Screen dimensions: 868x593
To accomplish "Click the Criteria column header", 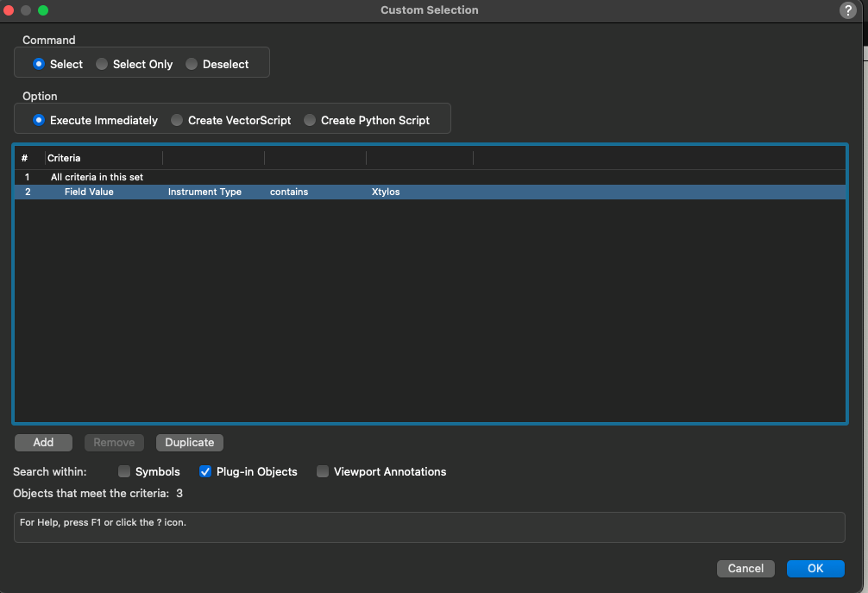I will 64,158.
